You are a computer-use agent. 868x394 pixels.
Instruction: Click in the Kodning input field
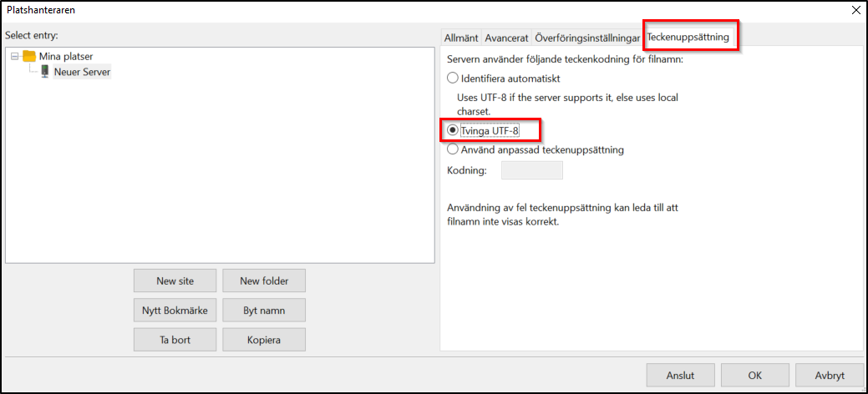(531, 170)
